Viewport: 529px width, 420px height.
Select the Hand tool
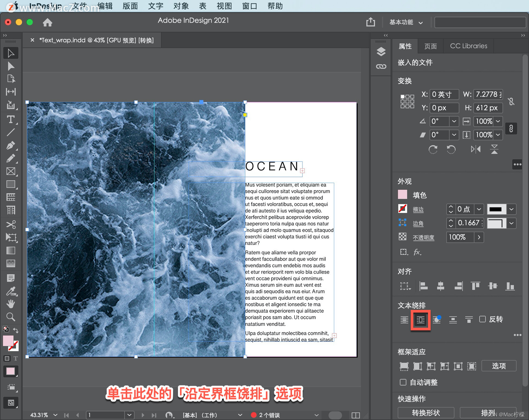coord(11,304)
